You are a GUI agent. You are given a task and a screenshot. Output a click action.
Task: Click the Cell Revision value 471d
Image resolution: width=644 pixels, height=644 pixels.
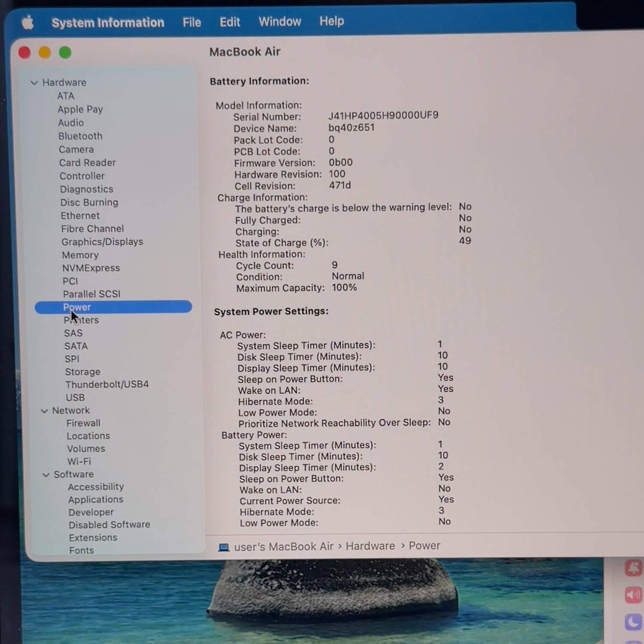pyautogui.click(x=340, y=185)
